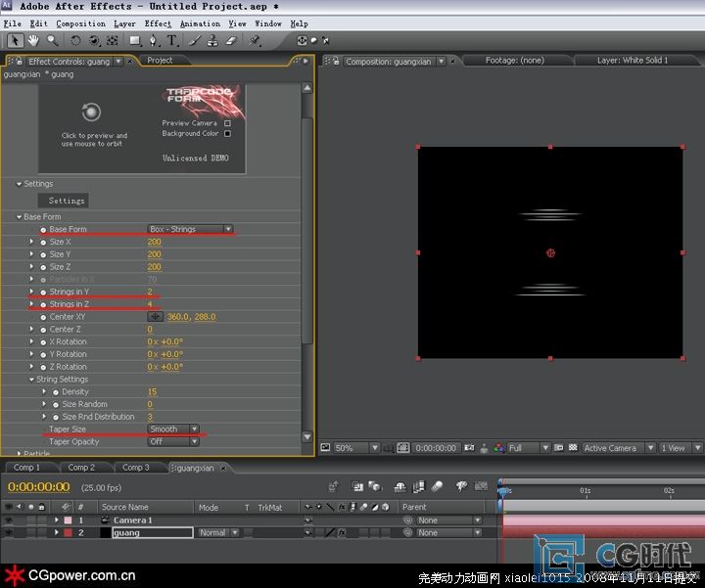
Task: Click the Settings button
Action: point(63,201)
